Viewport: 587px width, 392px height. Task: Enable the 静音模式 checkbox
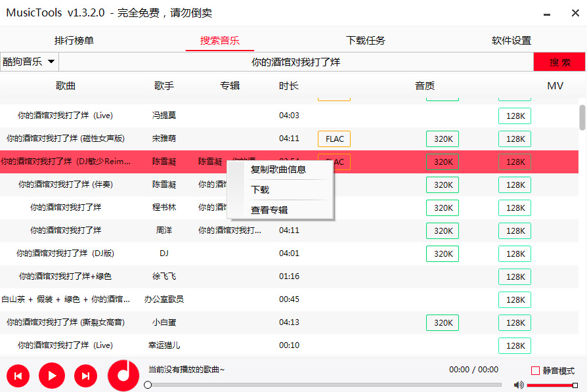click(535, 370)
